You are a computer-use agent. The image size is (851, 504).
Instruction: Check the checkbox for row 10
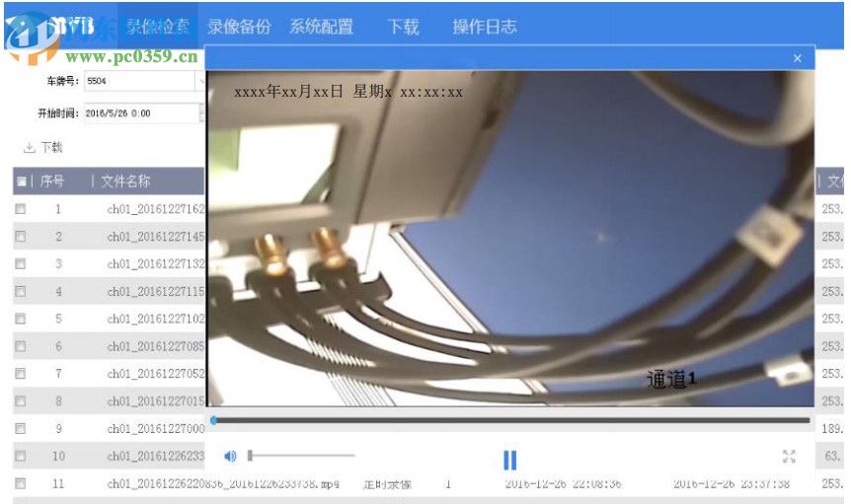click(20, 456)
